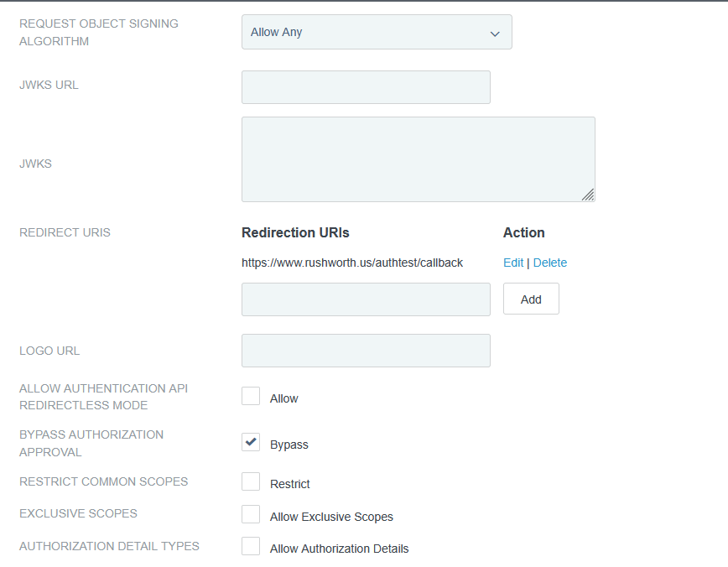Tick the Restrict common scopes checkbox
The image size is (728, 567).
point(251,482)
